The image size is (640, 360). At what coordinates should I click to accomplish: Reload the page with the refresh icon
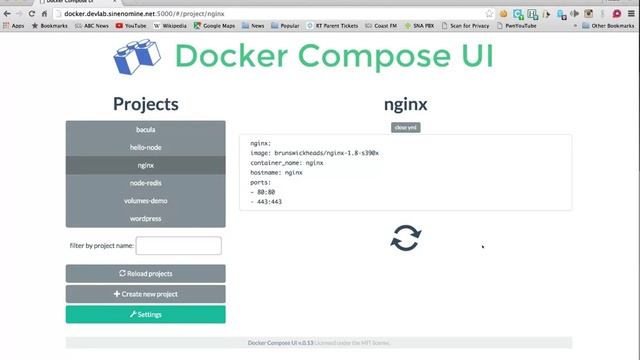(31, 13)
